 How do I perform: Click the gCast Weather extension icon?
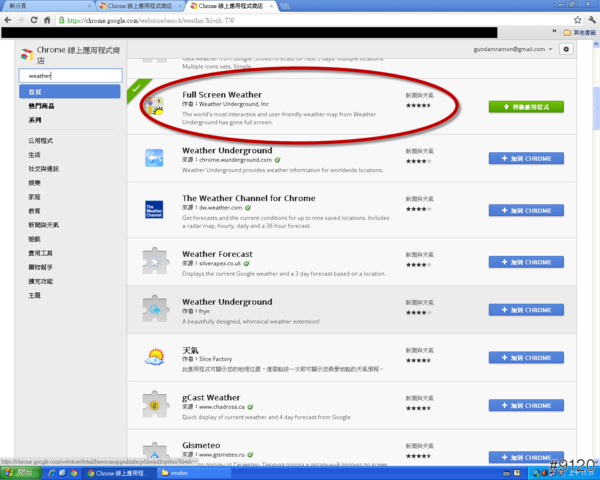tap(155, 406)
